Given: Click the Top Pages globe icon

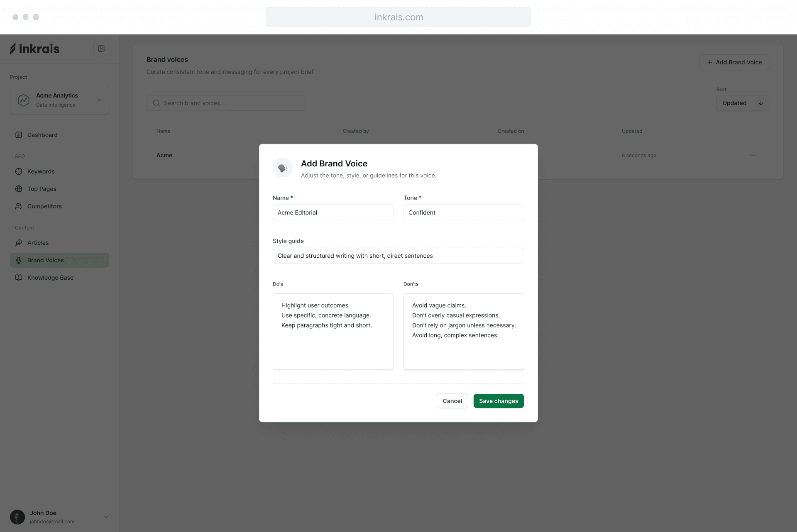Looking at the screenshot, I should [x=19, y=189].
